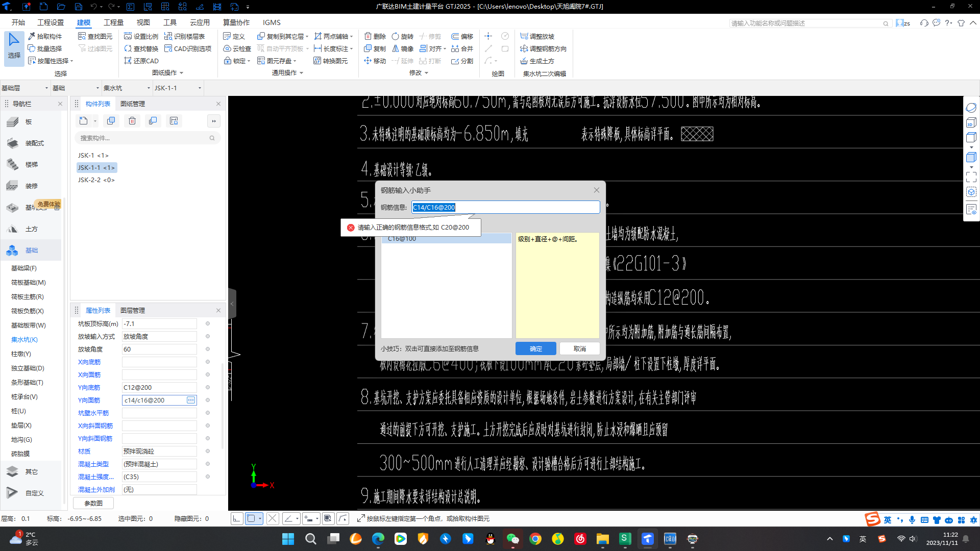
Task: Select the trim tool in ribbon
Action: pos(430,36)
